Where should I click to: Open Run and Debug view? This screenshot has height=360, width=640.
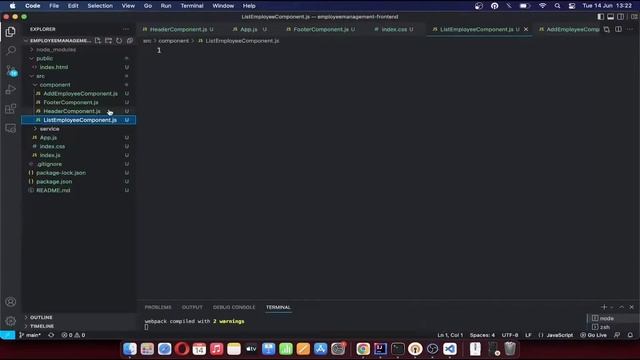pos(11,89)
